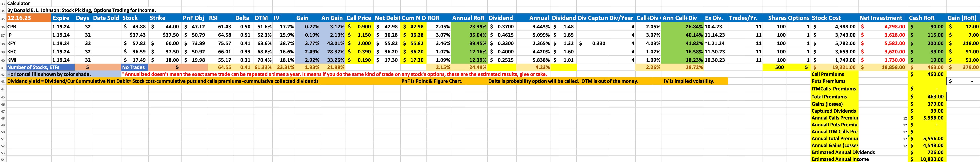Select the PnF is Point & Figure Chart note

click(432, 81)
